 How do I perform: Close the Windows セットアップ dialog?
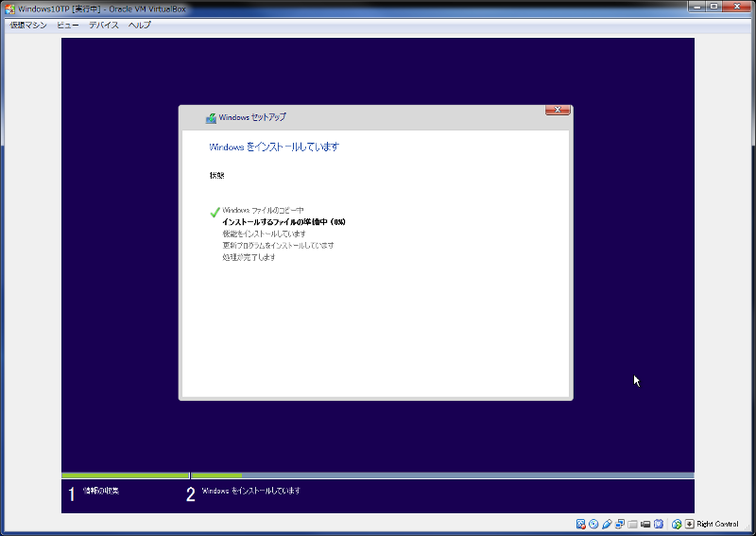coord(558,110)
